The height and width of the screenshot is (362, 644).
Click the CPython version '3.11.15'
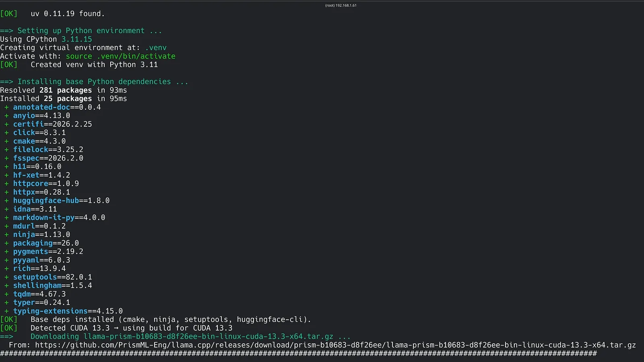click(76, 39)
